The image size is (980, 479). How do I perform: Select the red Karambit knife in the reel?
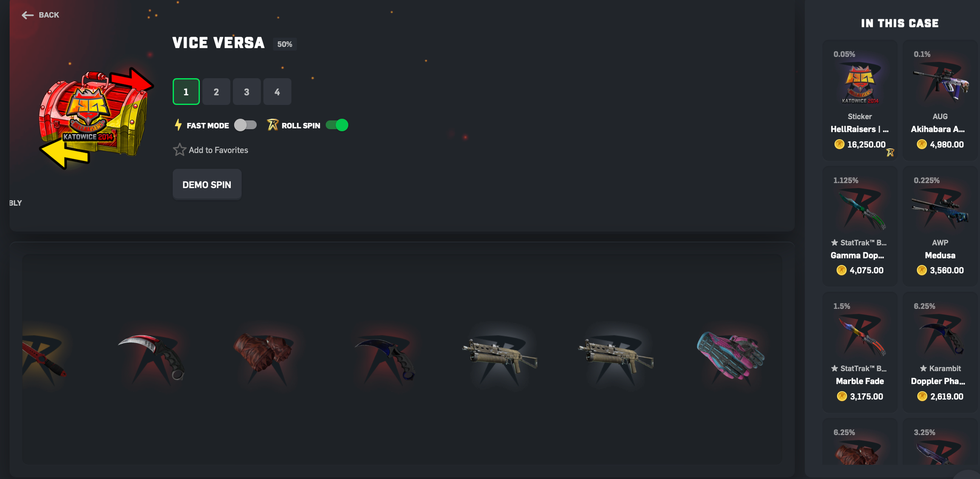[151, 357]
